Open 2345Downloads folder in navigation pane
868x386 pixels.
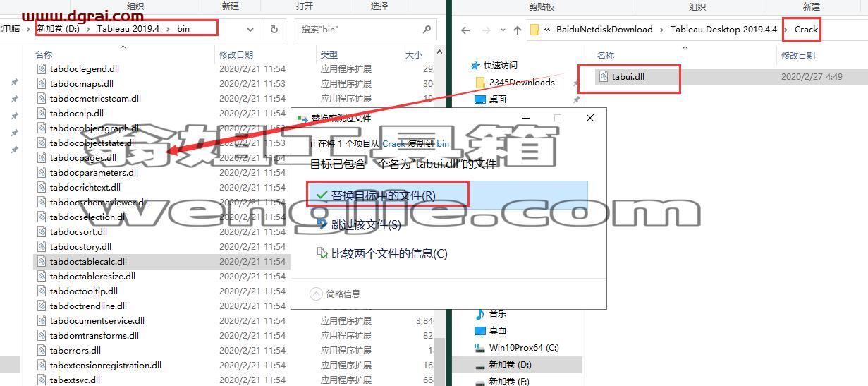pyautogui.click(x=522, y=82)
